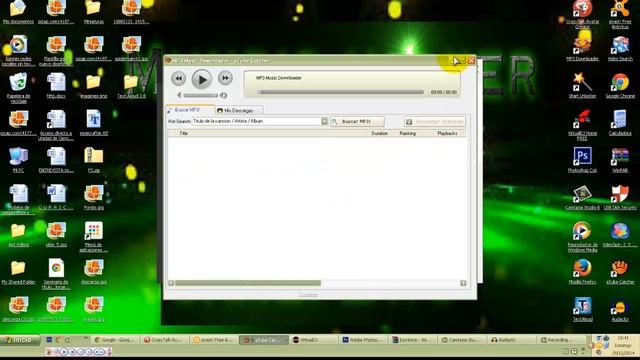Click the Buscar MP3 search button

[x=357, y=122]
